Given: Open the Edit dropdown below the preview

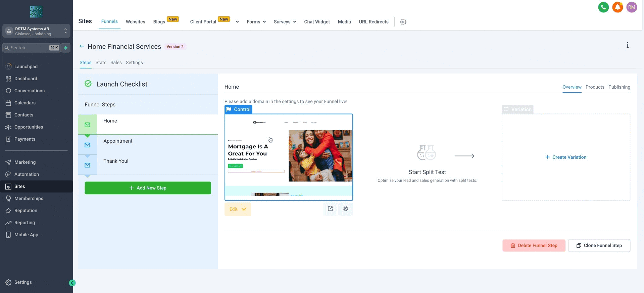Looking at the screenshot, I should pyautogui.click(x=238, y=209).
